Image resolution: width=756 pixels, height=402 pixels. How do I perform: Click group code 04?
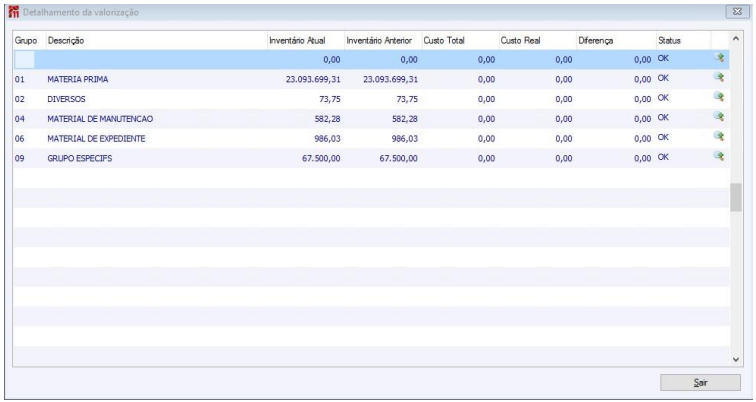[20, 120]
